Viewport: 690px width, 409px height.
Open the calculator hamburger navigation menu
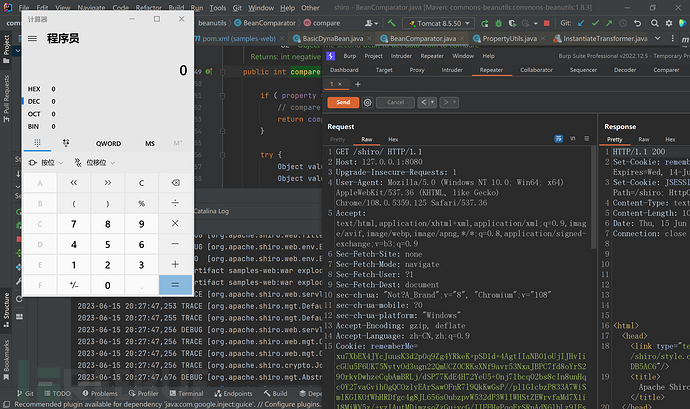coord(33,38)
